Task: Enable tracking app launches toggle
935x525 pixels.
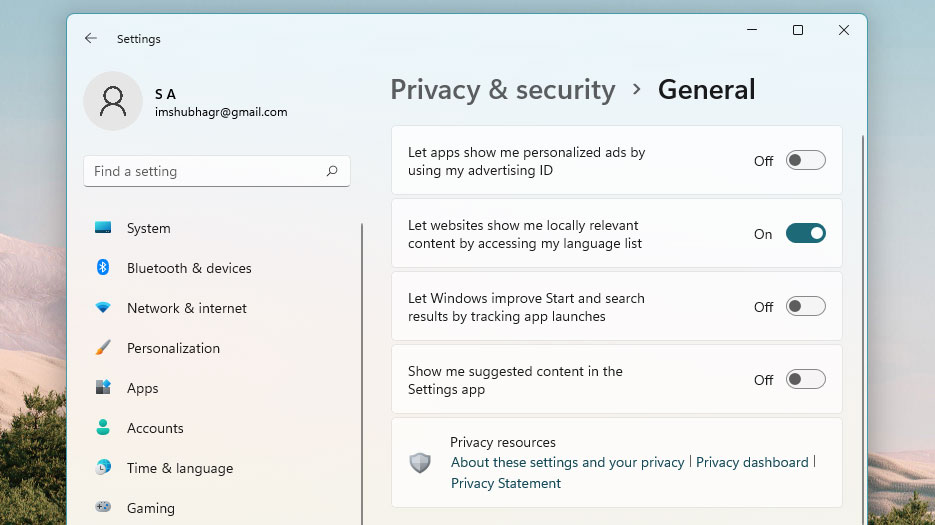Action: click(x=806, y=307)
